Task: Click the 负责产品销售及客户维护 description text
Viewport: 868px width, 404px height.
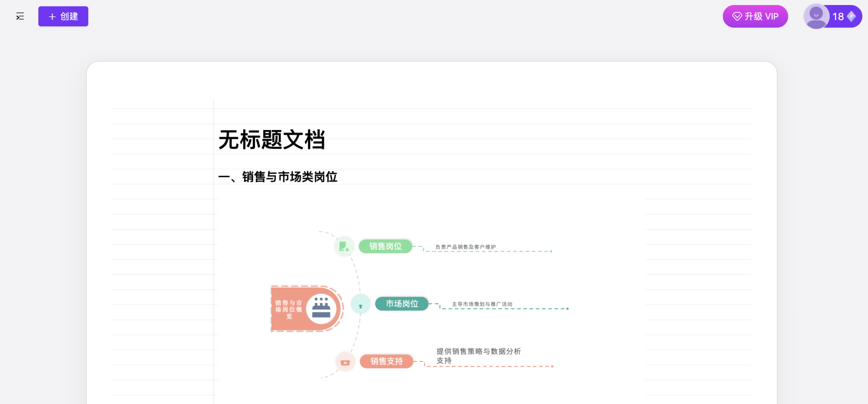Action: (x=465, y=247)
